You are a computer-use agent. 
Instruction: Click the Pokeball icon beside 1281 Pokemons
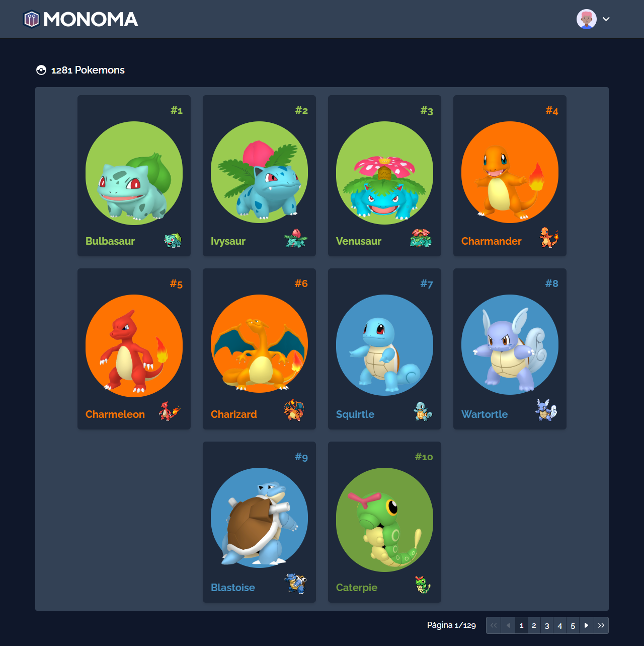click(x=41, y=70)
